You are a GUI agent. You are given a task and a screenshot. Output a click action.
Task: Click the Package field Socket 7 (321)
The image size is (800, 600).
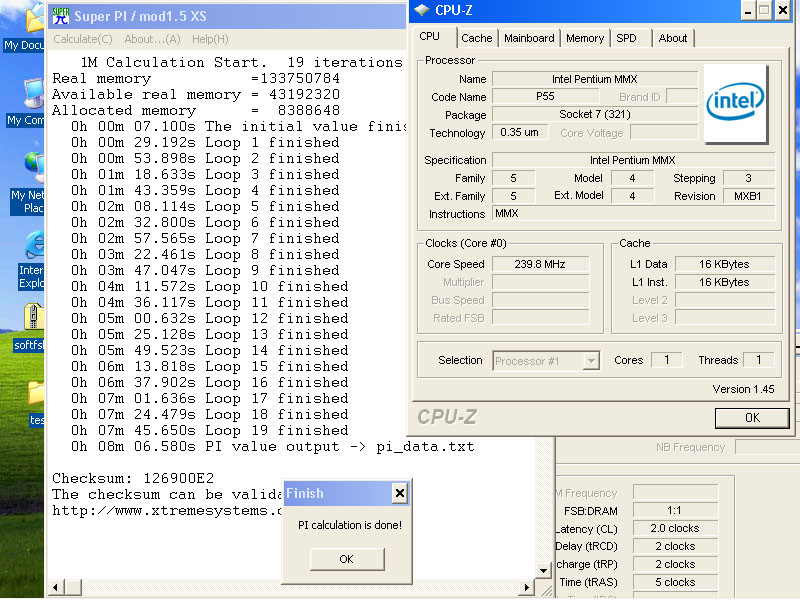point(594,114)
